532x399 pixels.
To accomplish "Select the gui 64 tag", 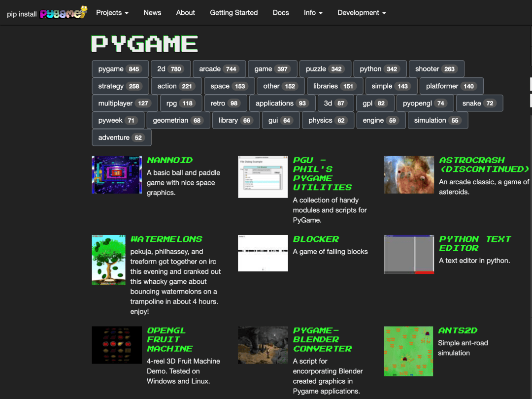I will pos(281,120).
